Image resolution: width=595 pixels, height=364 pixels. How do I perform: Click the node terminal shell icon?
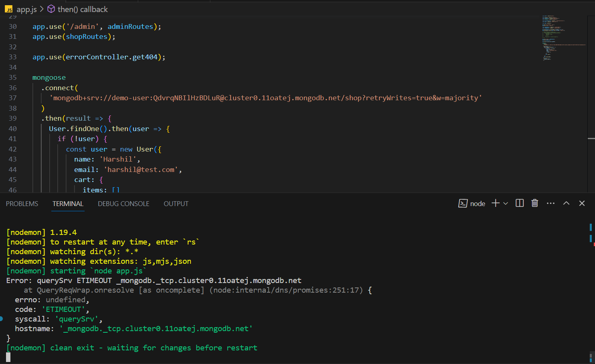[x=463, y=204]
